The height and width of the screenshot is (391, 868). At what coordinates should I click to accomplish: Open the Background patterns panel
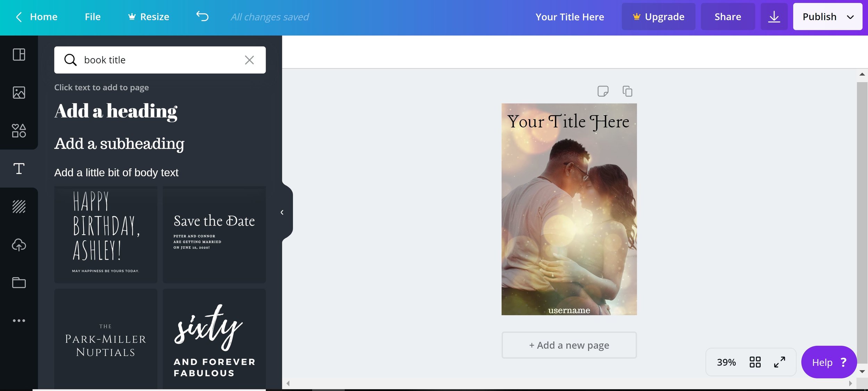pyautogui.click(x=19, y=206)
